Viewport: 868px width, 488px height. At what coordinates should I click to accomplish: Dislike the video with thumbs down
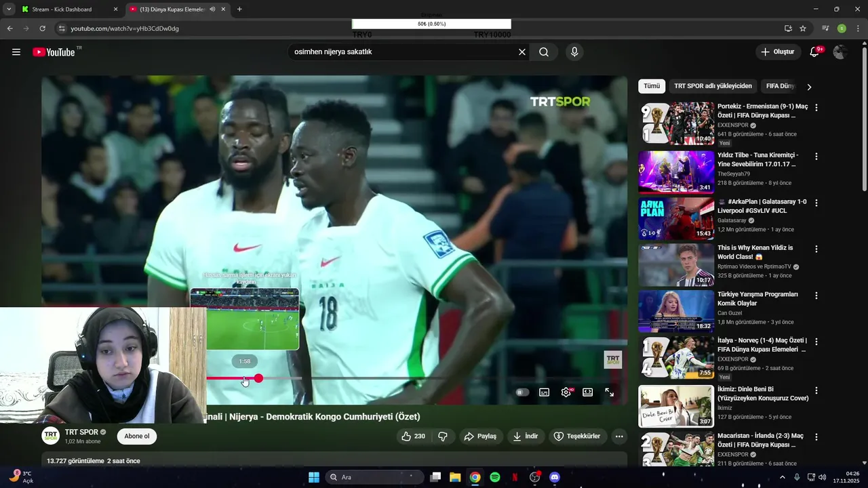[443, 436]
